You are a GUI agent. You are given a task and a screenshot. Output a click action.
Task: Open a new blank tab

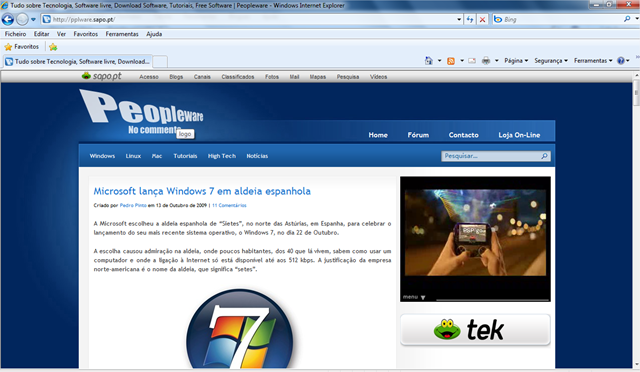pyautogui.click(x=160, y=61)
